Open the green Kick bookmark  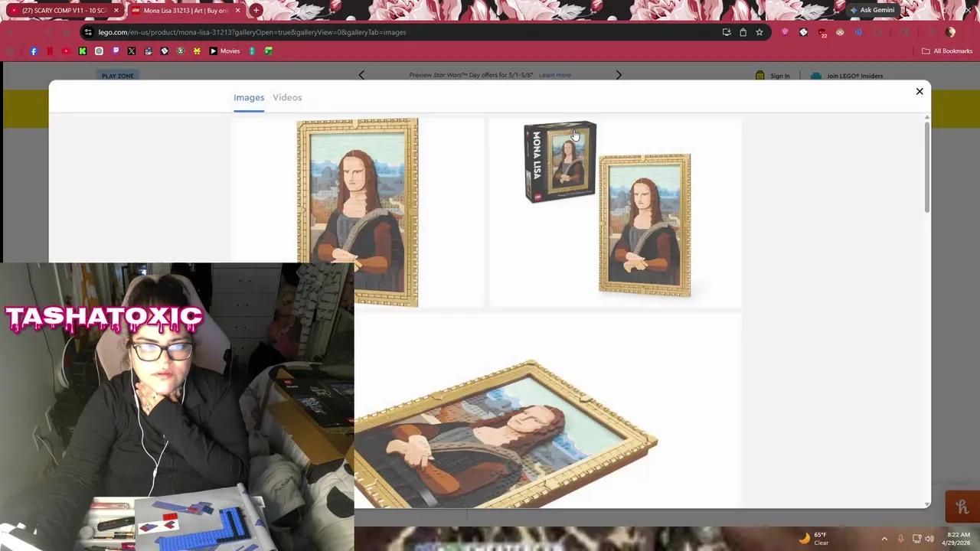(83, 51)
